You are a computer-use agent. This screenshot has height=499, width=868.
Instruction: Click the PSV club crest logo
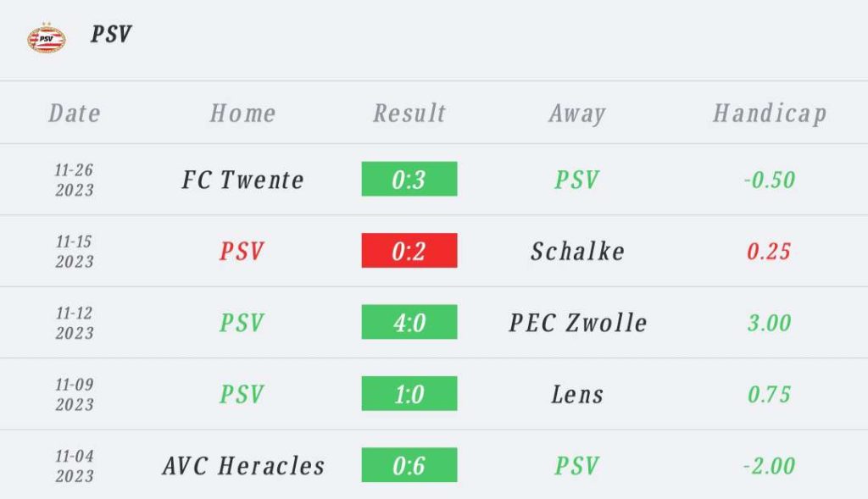(47, 37)
